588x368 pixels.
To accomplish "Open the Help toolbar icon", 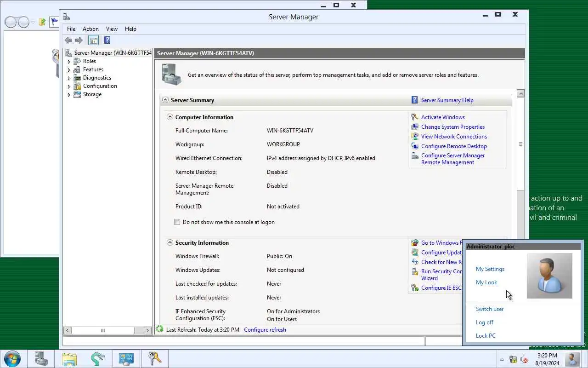I will click(107, 40).
